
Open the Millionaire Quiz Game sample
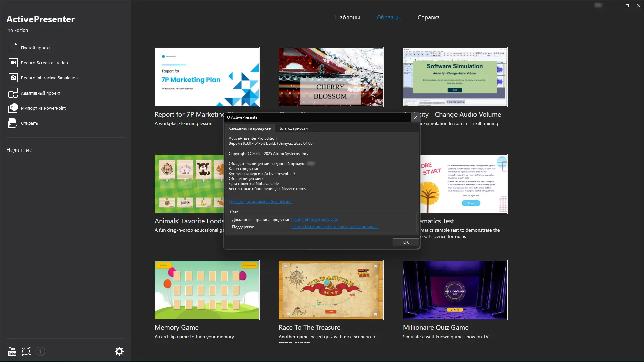coord(454,290)
